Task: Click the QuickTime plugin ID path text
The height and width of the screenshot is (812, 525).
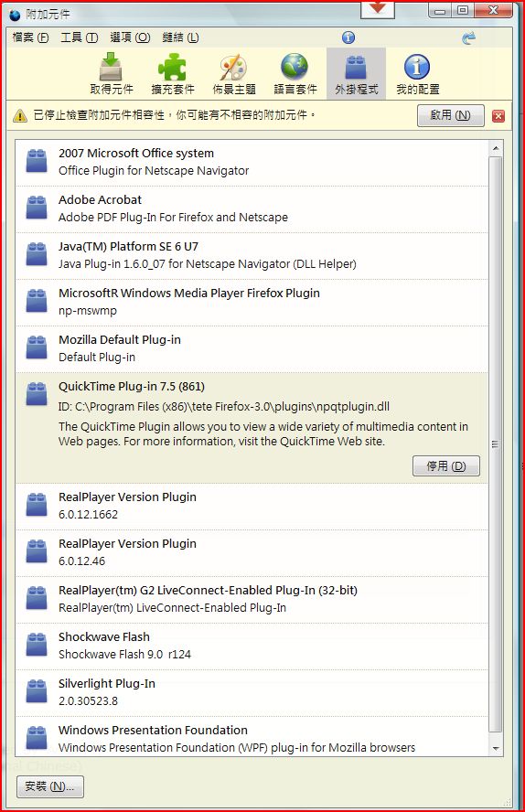Action: pos(224,407)
